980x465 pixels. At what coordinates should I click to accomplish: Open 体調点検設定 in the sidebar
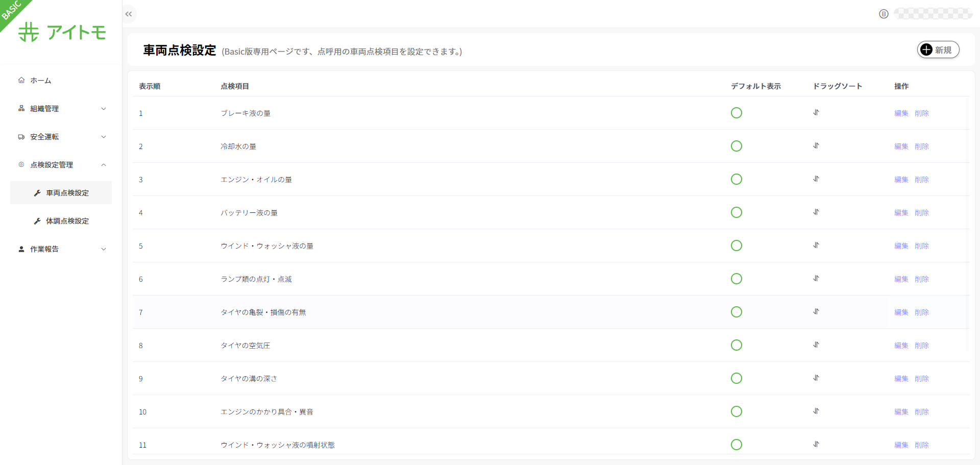pyautogui.click(x=67, y=221)
